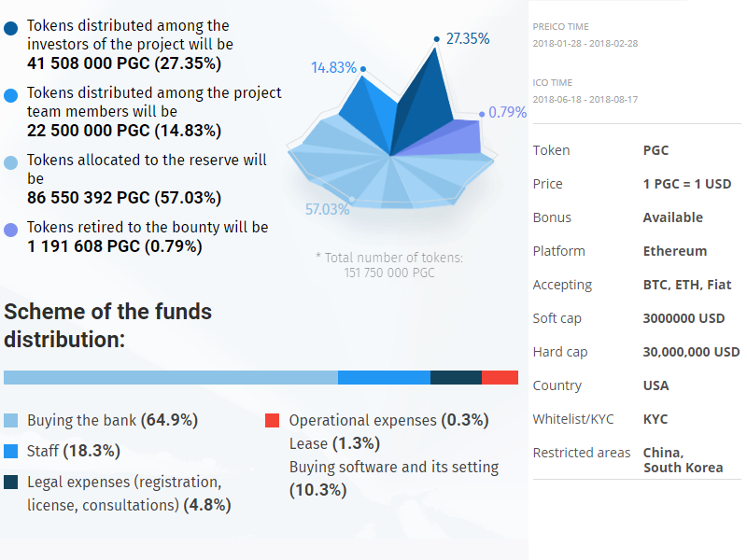Image resolution: width=747 pixels, height=560 pixels.
Task: Click the blue team members legend dot
Action: tap(11, 95)
